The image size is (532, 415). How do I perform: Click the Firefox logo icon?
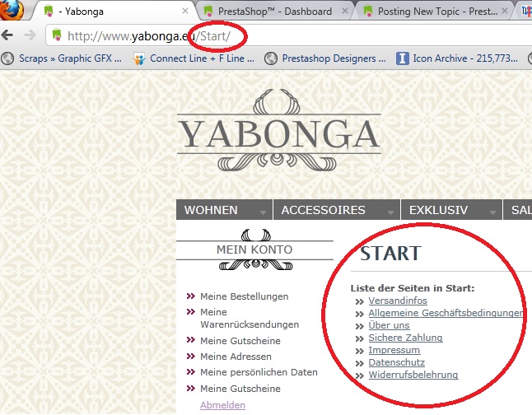12,10
